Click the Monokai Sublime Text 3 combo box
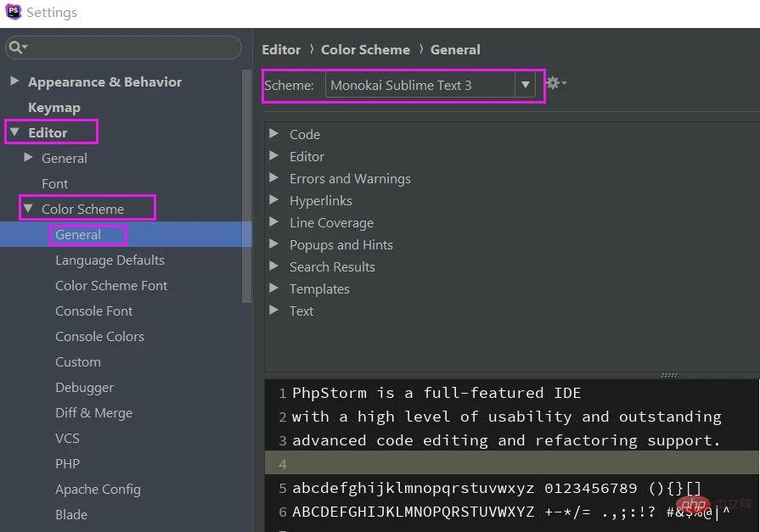Screen dimensions: 760x532 430,85
